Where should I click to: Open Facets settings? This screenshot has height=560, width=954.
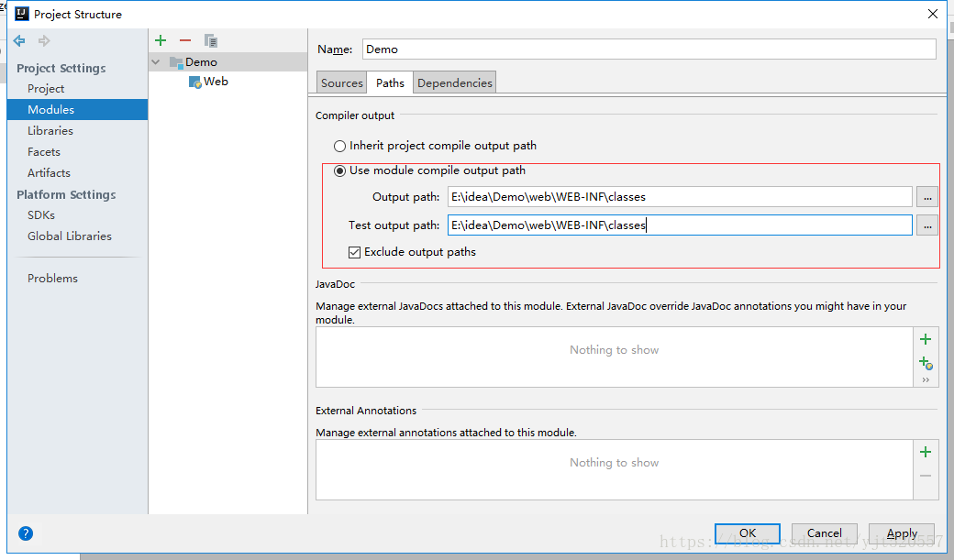point(44,152)
